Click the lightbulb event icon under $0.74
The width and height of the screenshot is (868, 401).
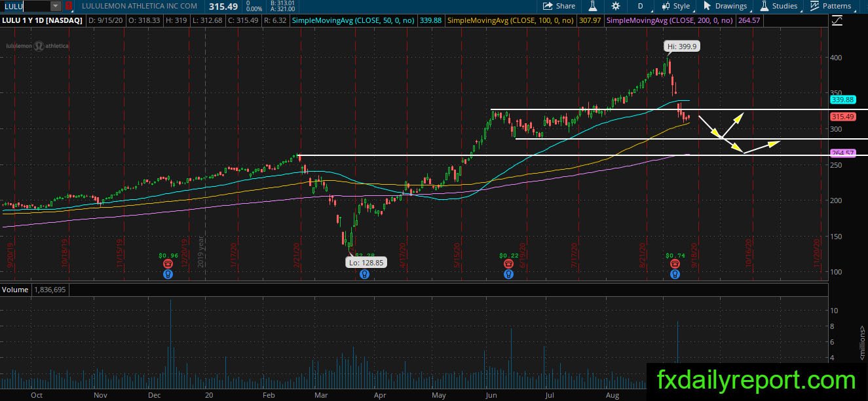[675, 275]
